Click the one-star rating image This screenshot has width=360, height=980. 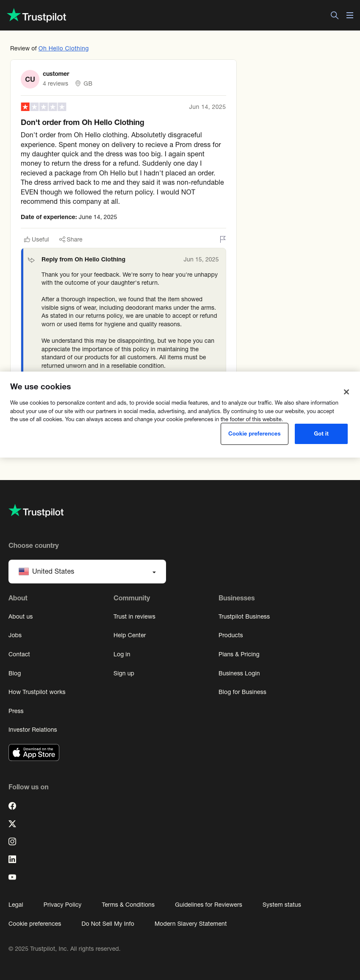pos(44,107)
